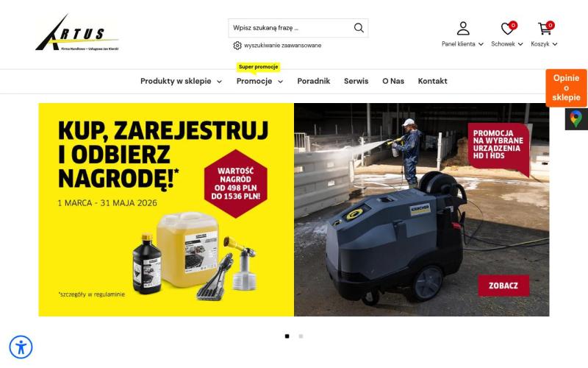Image resolution: width=588 pixels, height=368 pixels.
Task: Click the magnifying glass search icon
Action: tap(359, 28)
